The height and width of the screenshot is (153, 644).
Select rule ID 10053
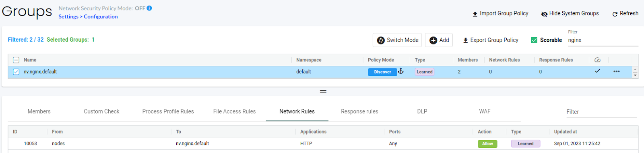pyautogui.click(x=30, y=144)
